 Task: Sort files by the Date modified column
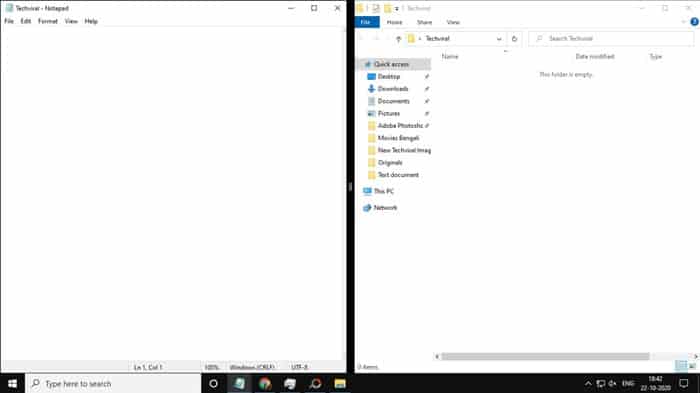point(595,56)
